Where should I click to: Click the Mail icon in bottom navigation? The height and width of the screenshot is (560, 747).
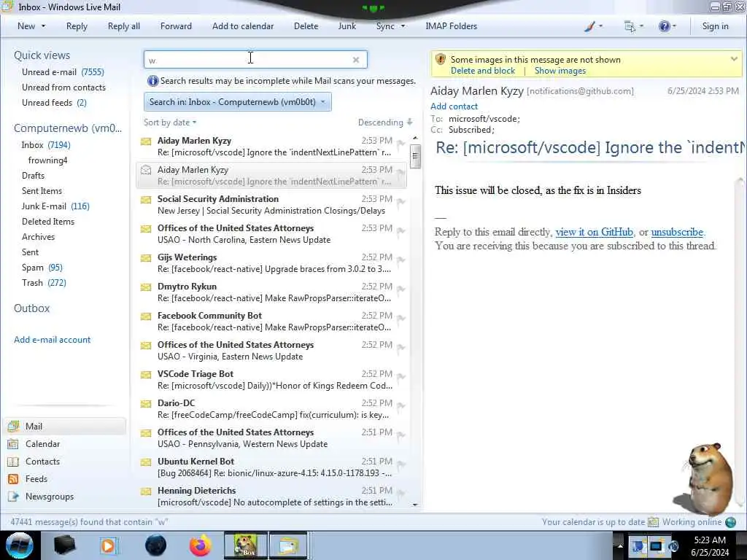13,426
